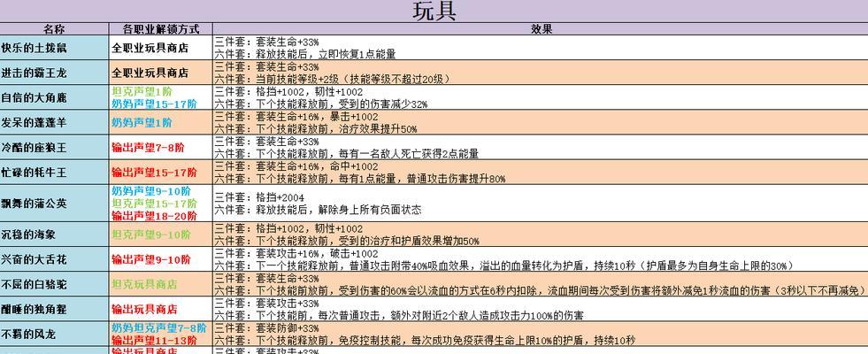
Task: Click red text 输出声望9-10阶
Action: tap(151, 259)
